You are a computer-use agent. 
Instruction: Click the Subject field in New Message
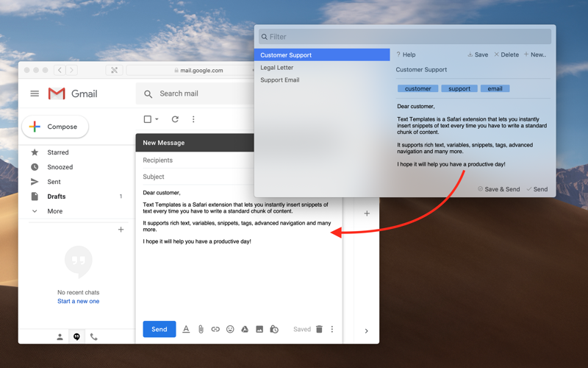point(198,177)
